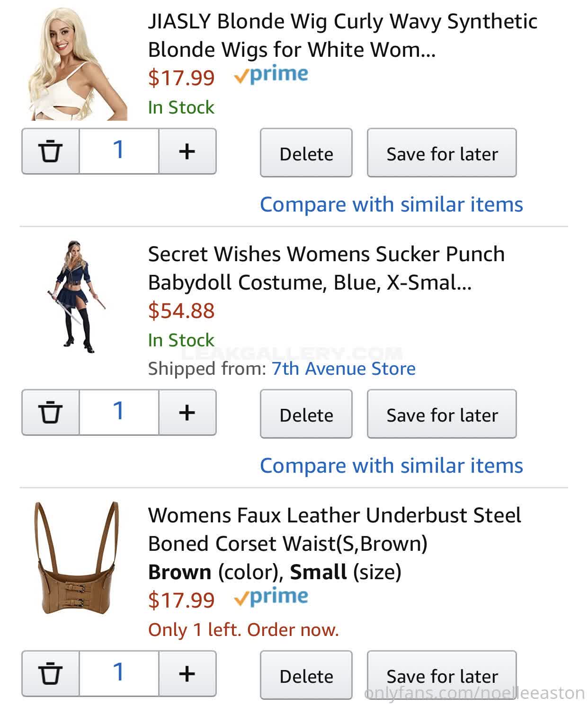The height and width of the screenshot is (706, 588).
Task: Delete the Sucker Punch Babydoll costume
Action: click(306, 415)
